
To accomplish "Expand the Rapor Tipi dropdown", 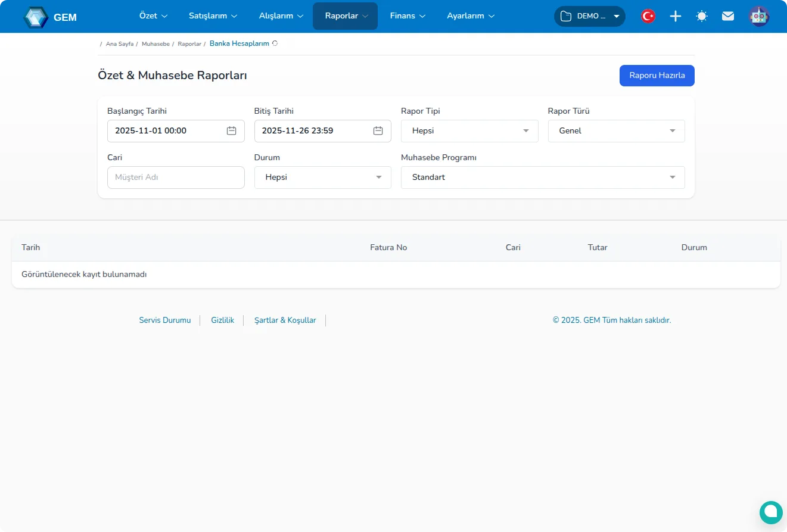I will tap(469, 131).
